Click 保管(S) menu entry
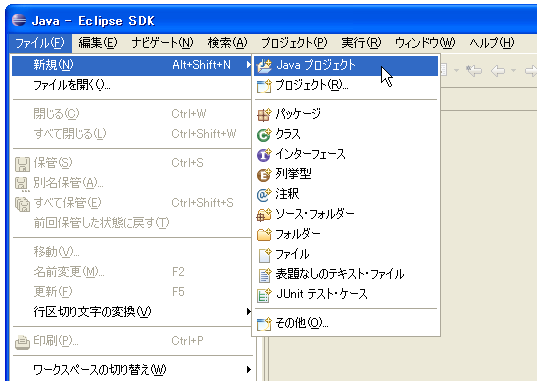Screen dimensions: 537x381 coord(132,163)
